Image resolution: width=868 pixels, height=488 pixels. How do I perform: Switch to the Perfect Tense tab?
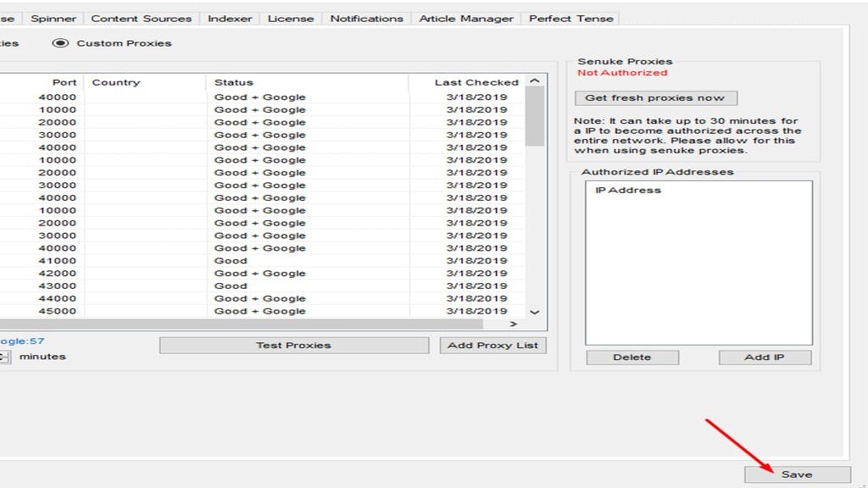(570, 19)
